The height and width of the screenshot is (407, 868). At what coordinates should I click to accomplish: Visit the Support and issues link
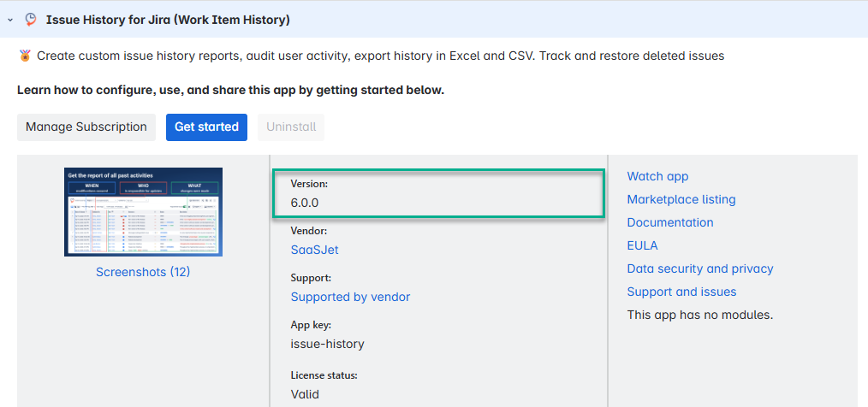(x=681, y=292)
